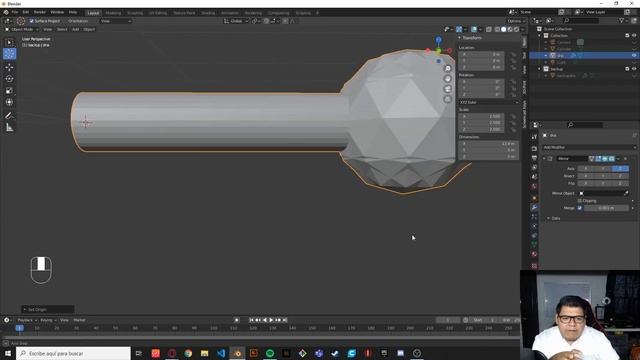Expand the Data section of Mirror modifier
Image resolution: width=640 pixels, height=360 pixels.
549,218
